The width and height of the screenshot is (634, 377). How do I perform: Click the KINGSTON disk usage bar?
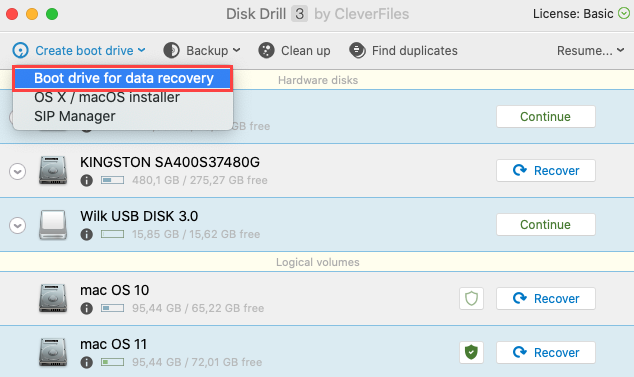[112, 180]
